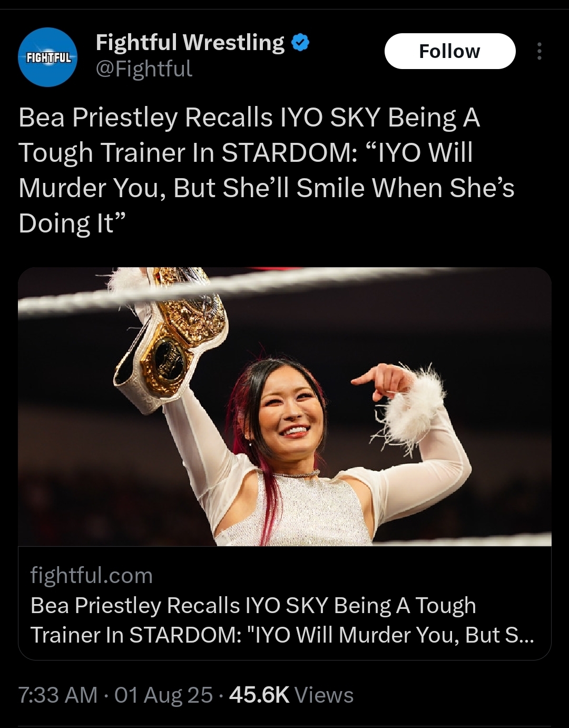The image size is (569, 728).
Task: Select the 01 Aug 25 date
Action: (163, 695)
